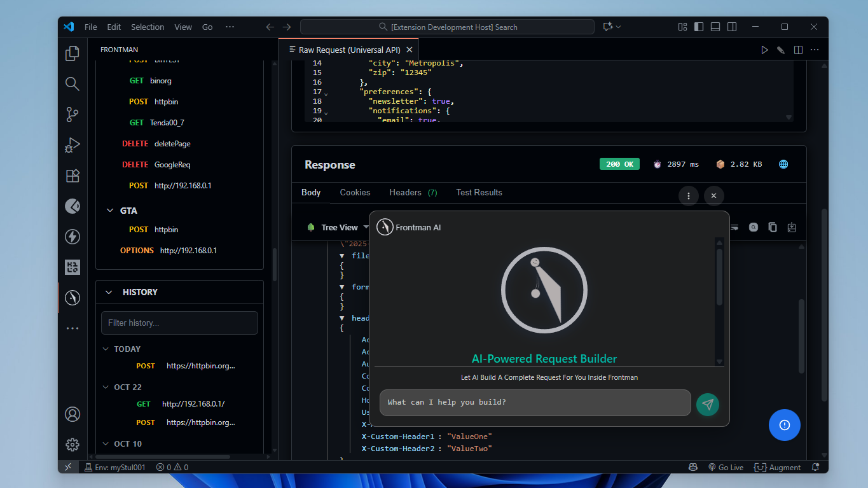Click the pencil edit icon in editor toolbar

coord(781,50)
